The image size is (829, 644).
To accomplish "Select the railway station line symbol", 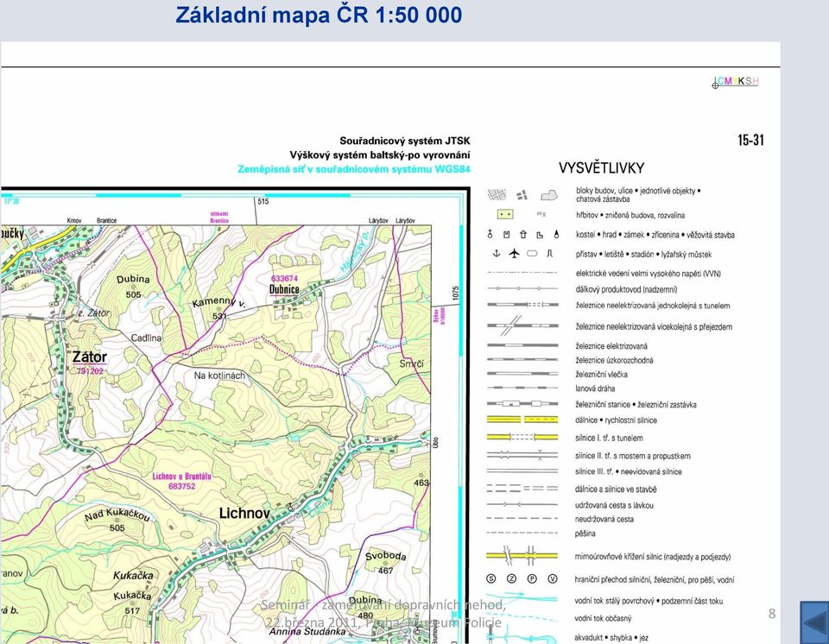I will [522, 404].
